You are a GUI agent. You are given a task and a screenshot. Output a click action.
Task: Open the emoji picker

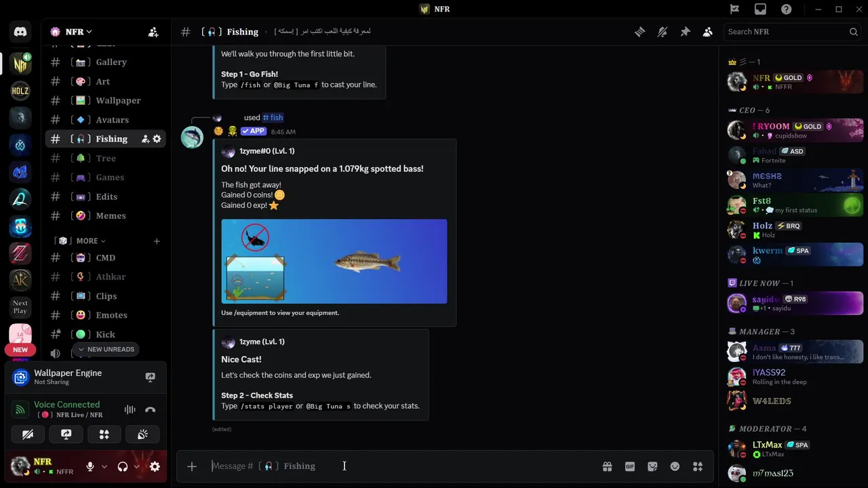coord(675,466)
